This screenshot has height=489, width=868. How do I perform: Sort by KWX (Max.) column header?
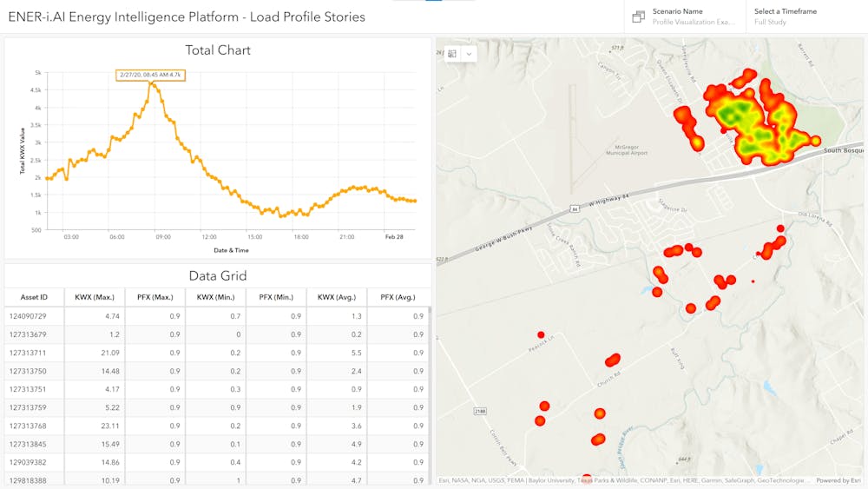click(95, 297)
